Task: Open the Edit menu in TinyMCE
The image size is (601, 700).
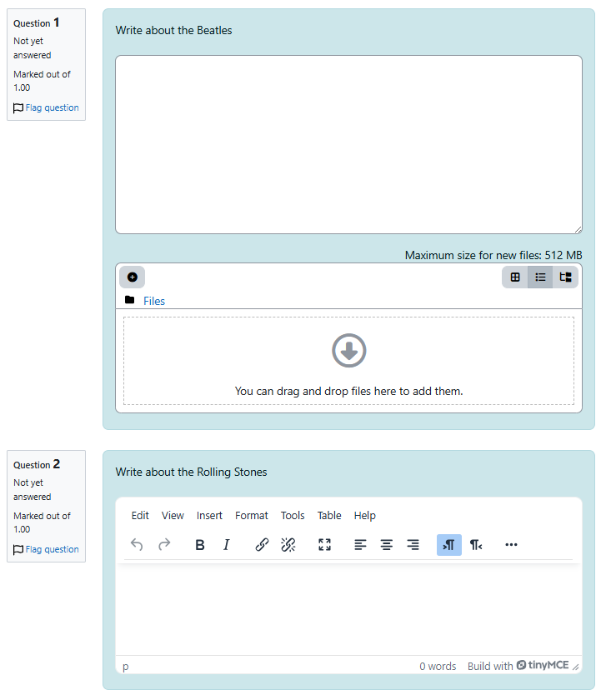Action: [140, 516]
